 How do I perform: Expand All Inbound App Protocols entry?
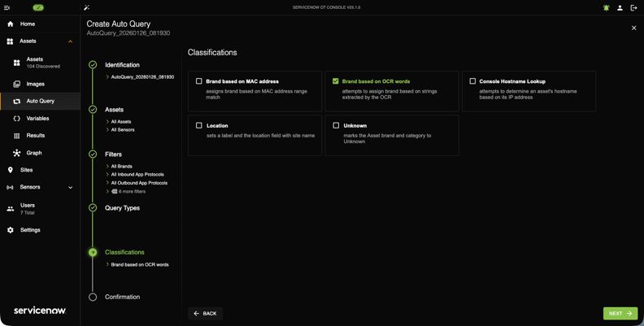135,175
